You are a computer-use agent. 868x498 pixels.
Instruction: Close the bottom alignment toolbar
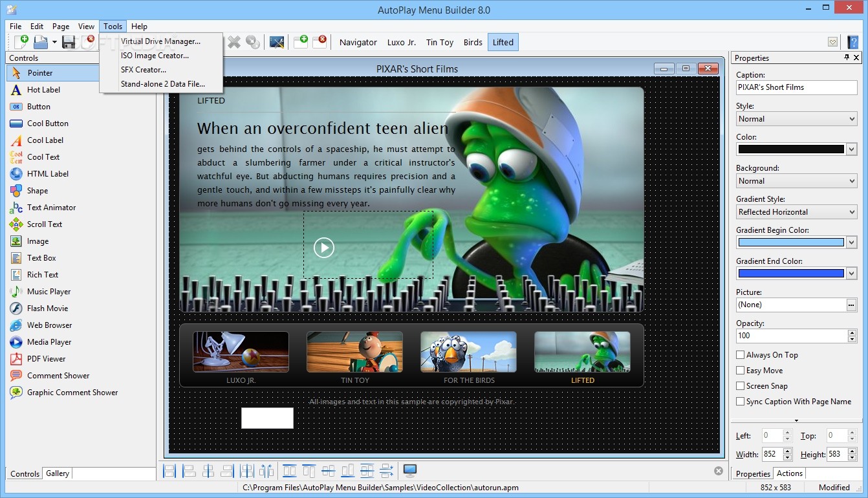coord(718,471)
